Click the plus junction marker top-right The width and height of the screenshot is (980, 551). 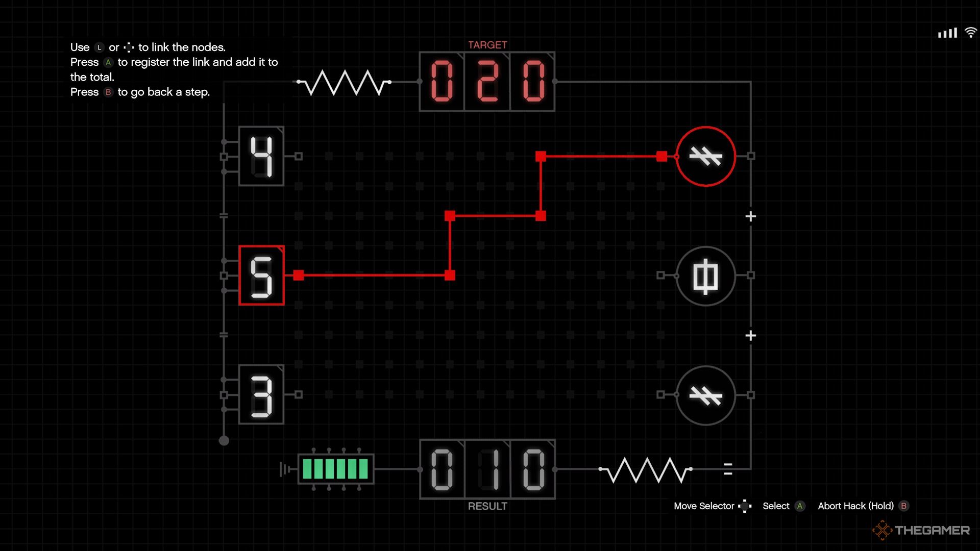tap(752, 215)
